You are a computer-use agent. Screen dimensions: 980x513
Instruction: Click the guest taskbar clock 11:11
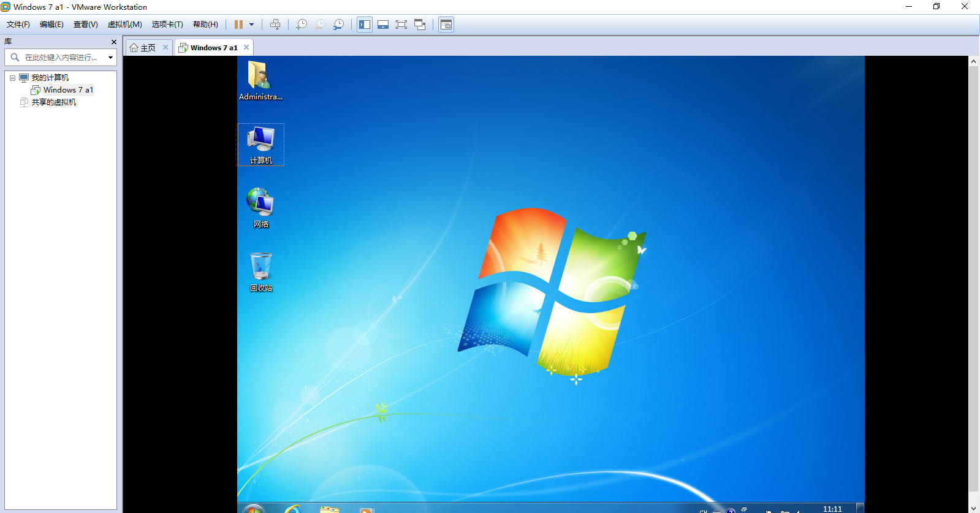click(832, 509)
